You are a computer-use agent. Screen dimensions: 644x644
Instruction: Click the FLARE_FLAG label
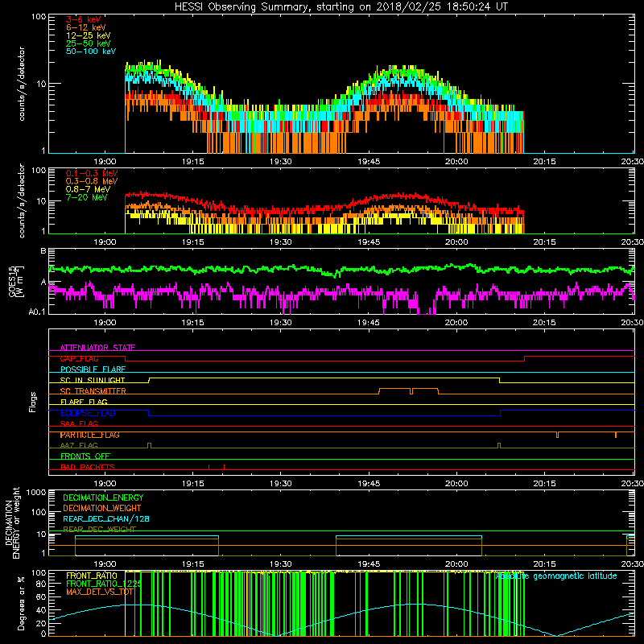coord(84,402)
